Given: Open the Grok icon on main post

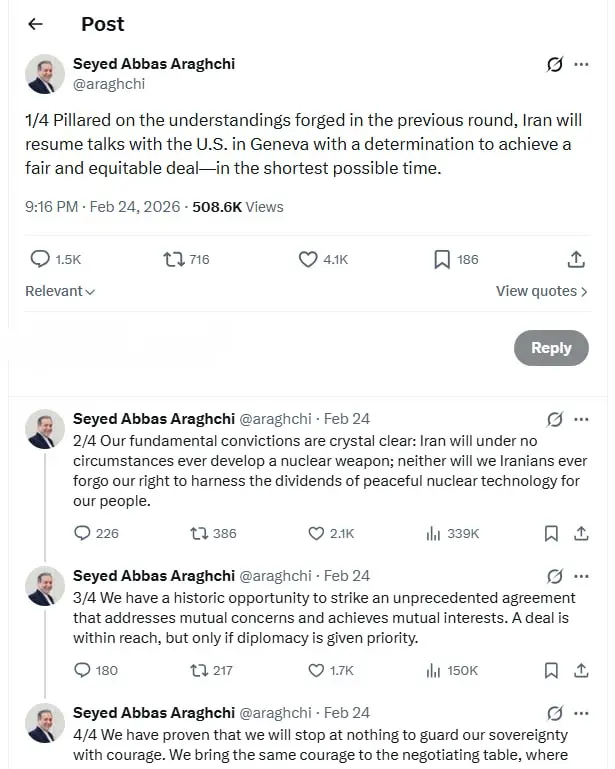Looking at the screenshot, I should (555, 65).
